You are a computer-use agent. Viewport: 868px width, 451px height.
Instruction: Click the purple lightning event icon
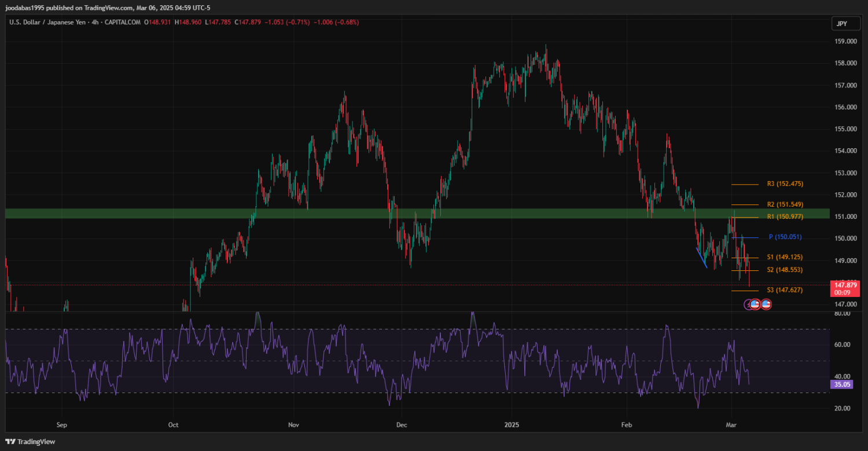coord(748,304)
